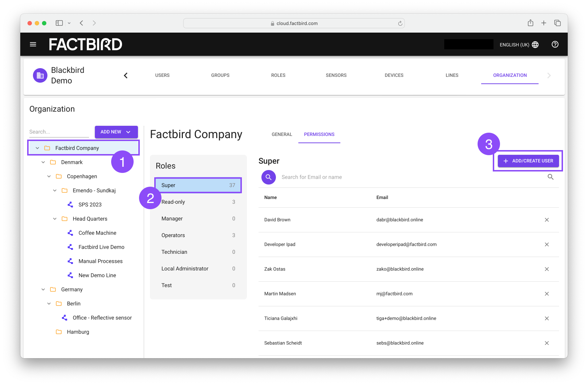588x385 pixels.
Task: Click the Safari share icon
Action: 530,23
